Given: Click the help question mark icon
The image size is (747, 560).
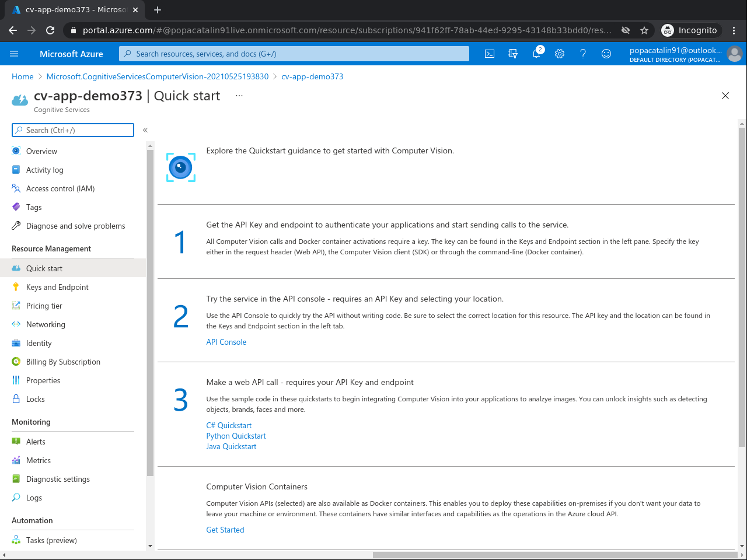Looking at the screenshot, I should coord(583,54).
